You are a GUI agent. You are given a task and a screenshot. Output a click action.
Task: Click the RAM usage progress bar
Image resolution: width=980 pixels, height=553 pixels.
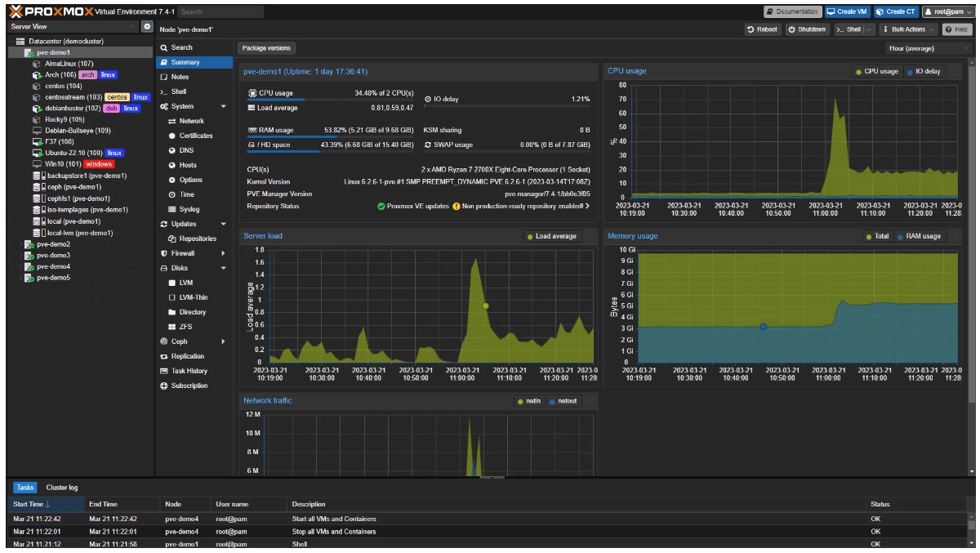pos(331,137)
